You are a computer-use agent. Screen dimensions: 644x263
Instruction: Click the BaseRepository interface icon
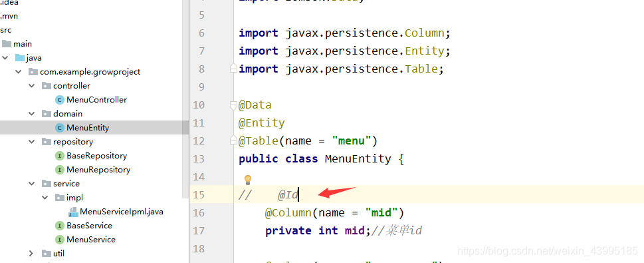point(60,156)
